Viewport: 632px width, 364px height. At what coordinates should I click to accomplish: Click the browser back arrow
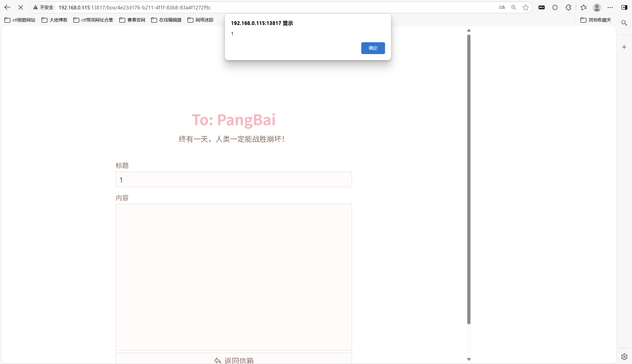(x=7, y=7)
